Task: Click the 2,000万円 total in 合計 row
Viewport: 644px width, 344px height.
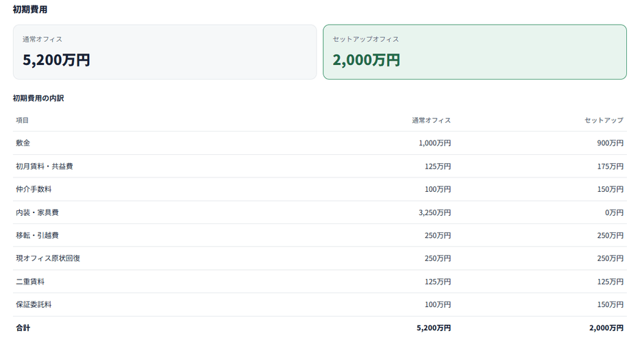Action: (x=606, y=328)
